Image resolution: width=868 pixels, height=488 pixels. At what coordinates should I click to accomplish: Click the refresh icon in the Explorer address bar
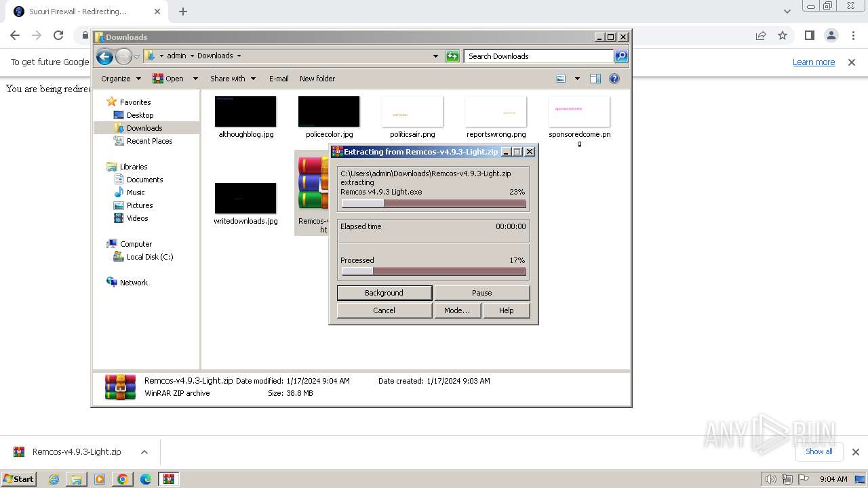[x=452, y=56]
